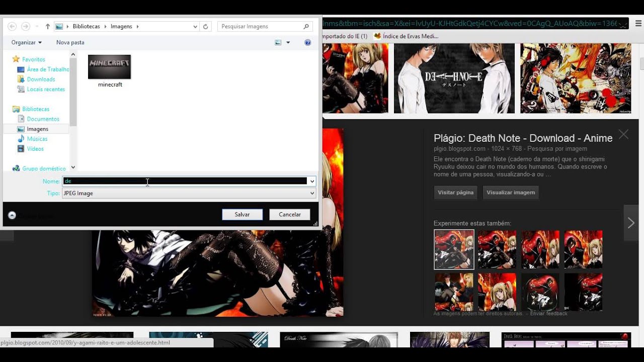Click the magnifier icon in Pesquisar Imagens
The height and width of the screenshot is (362, 644).
coord(306,26)
